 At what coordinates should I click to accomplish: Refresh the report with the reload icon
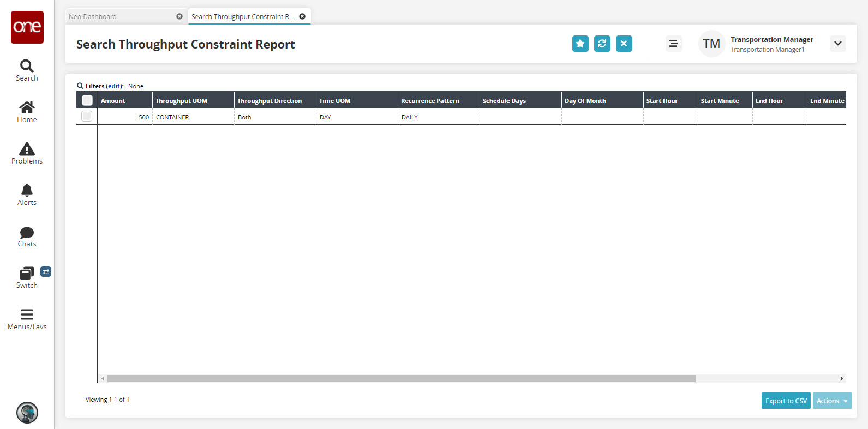click(x=602, y=44)
